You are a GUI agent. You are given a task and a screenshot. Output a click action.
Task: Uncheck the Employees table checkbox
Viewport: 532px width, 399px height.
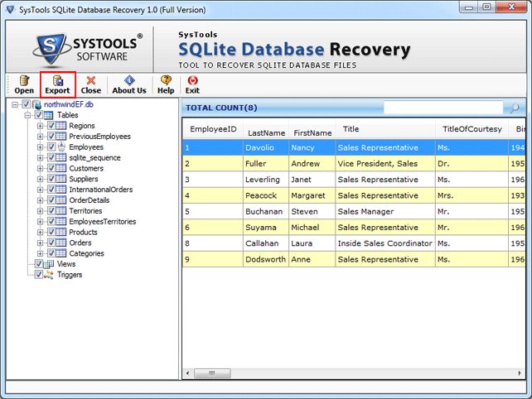coord(51,147)
